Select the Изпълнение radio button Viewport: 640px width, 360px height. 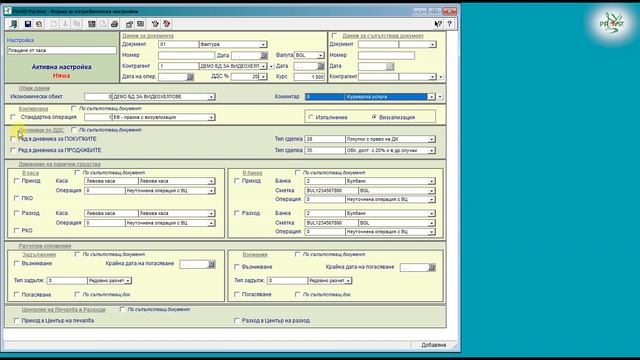coord(311,118)
